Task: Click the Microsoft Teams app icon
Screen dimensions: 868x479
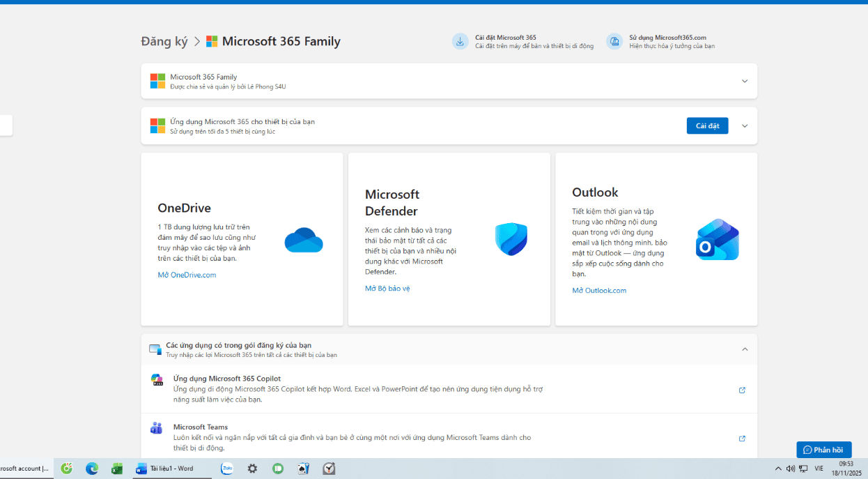Action: [157, 428]
